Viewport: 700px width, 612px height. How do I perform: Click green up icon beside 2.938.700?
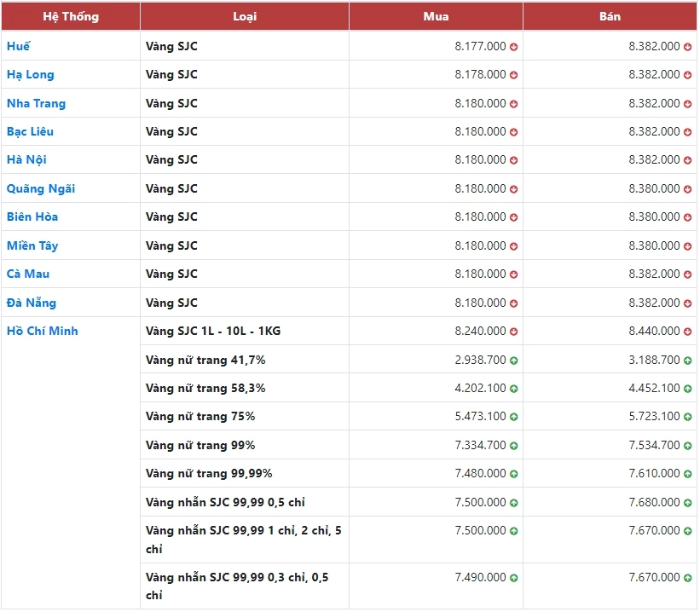coord(514,361)
